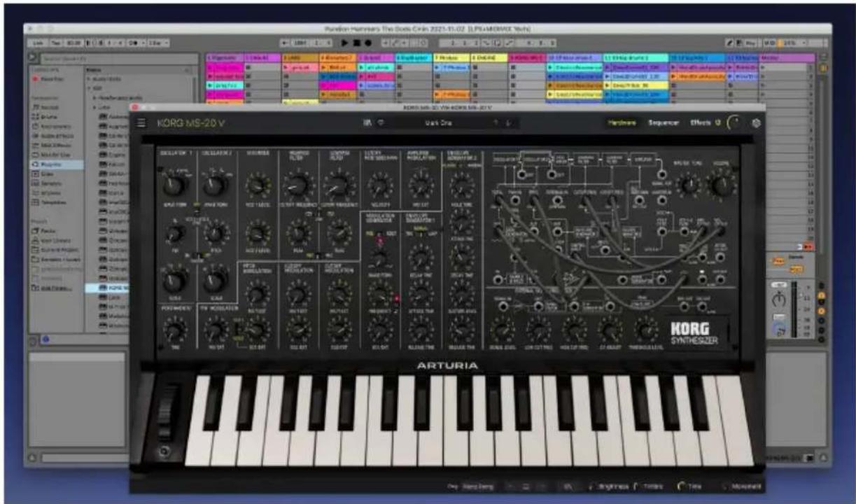
Task: Switch to the Effects tab
Action: pyautogui.click(x=700, y=122)
